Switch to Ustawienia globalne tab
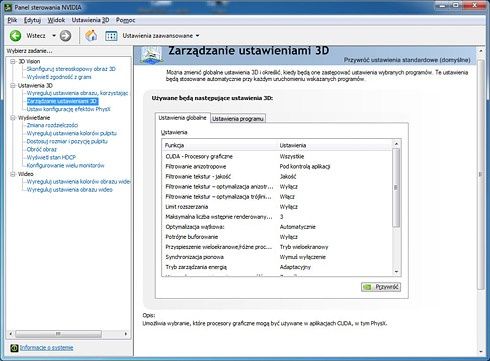 [182, 118]
